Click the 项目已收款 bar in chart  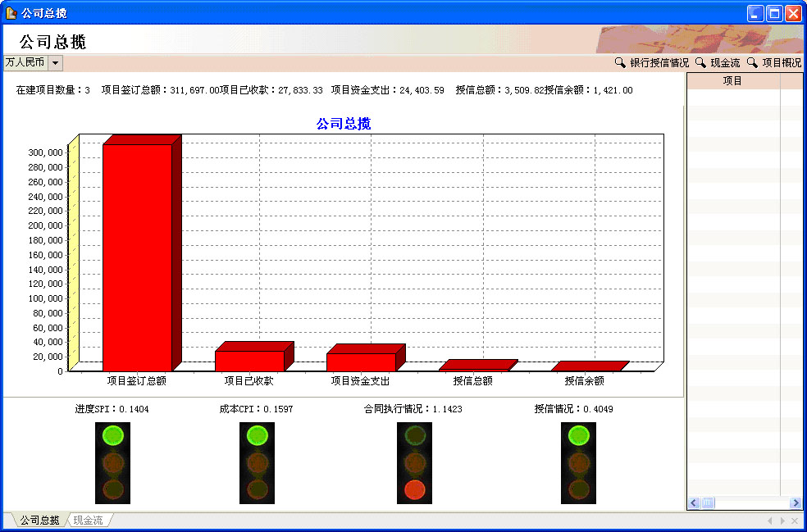point(249,361)
